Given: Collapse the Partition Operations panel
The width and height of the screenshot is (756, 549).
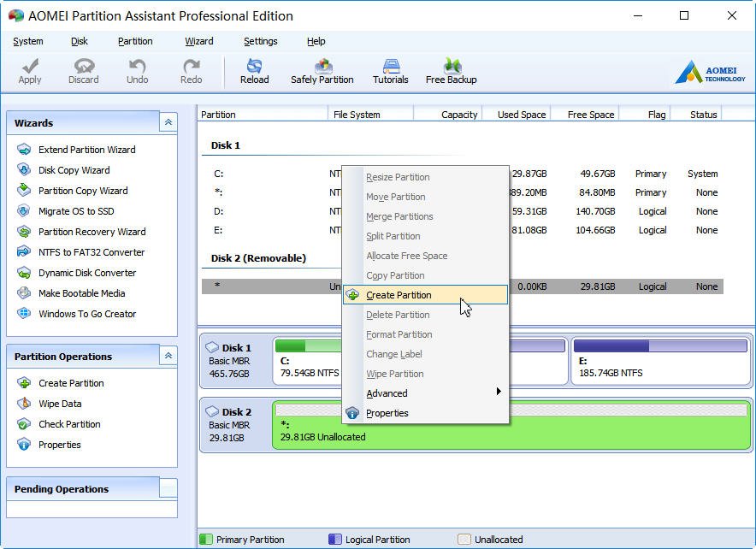Looking at the screenshot, I should (168, 356).
